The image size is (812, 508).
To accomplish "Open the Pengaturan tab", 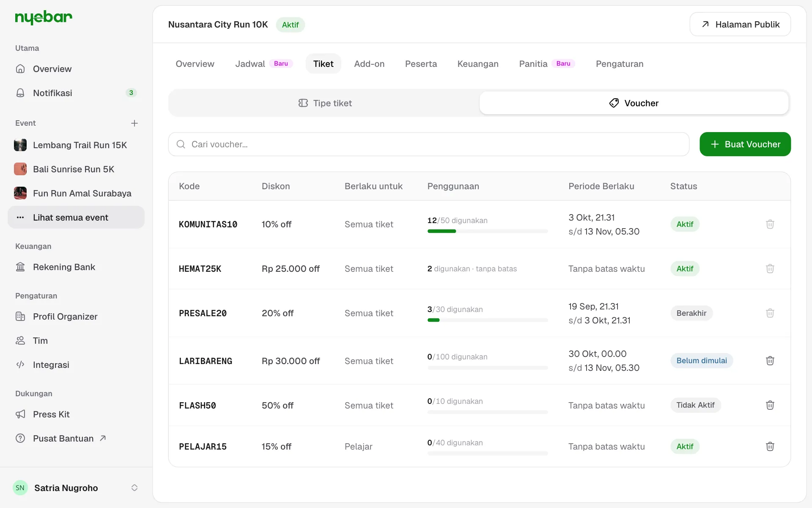I will tap(620, 64).
